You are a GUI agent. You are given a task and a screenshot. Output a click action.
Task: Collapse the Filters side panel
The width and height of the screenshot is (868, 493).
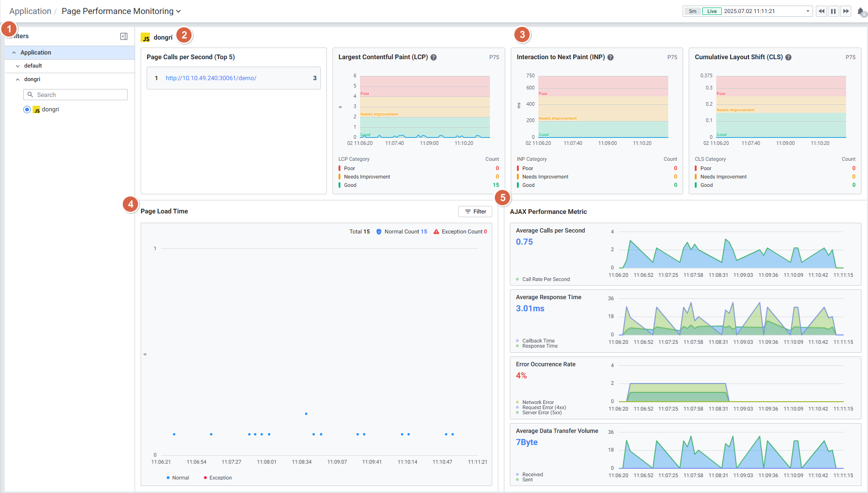tap(124, 36)
